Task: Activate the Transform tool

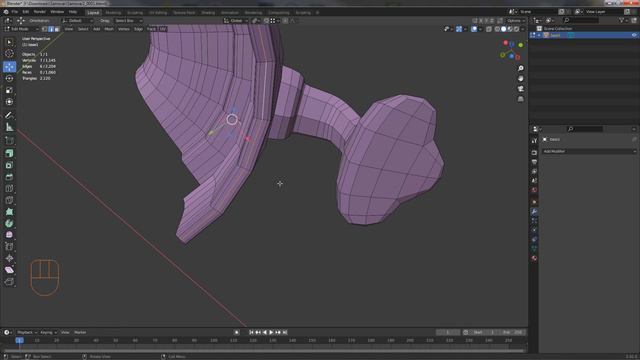Action: (x=9, y=102)
